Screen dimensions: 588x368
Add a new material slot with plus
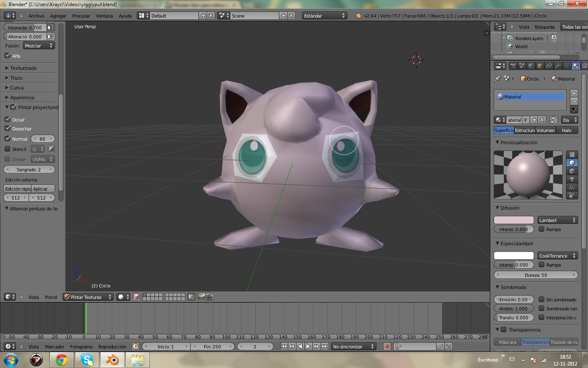tap(574, 93)
